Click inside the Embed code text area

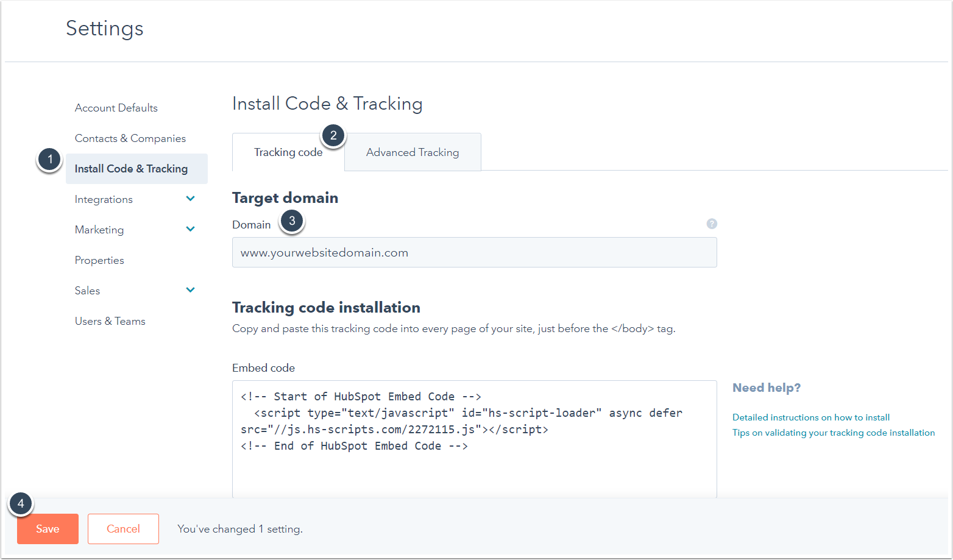(474, 439)
